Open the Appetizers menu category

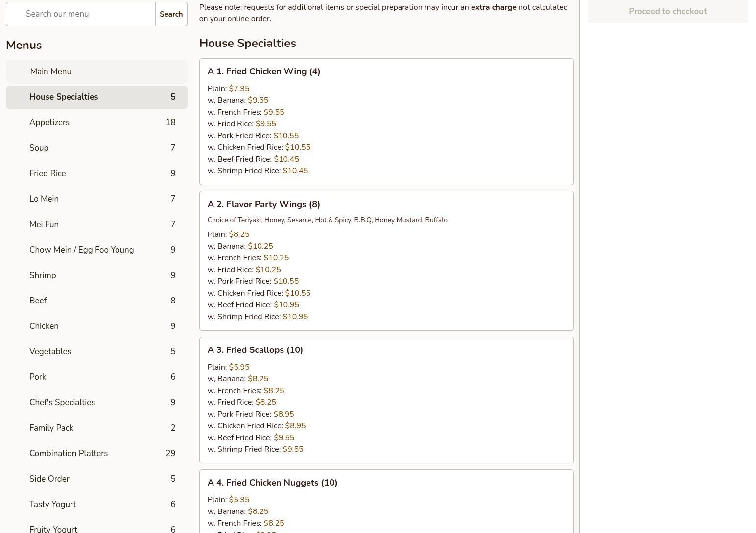click(96, 123)
